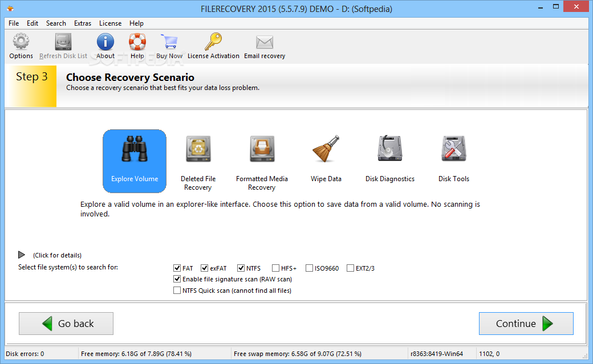Click the window resize grip corner
Screen dimensions: 593x364
[585, 356]
